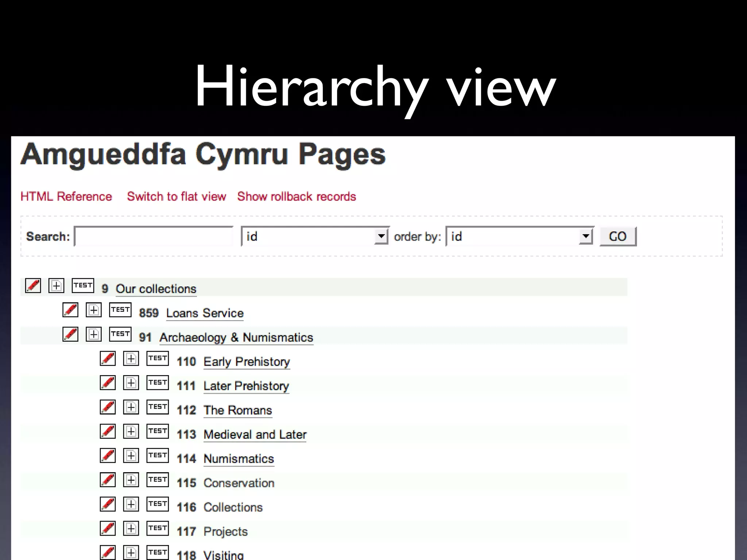Open the Medieval and Later link
The height and width of the screenshot is (560, 747).
click(255, 435)
